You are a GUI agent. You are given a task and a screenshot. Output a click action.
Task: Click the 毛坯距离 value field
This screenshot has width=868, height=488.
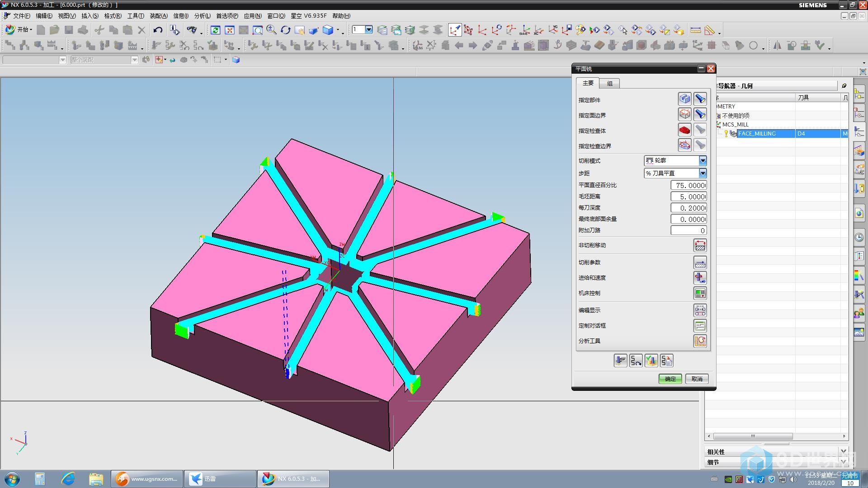pyautogui.click(x=689, y=197)
